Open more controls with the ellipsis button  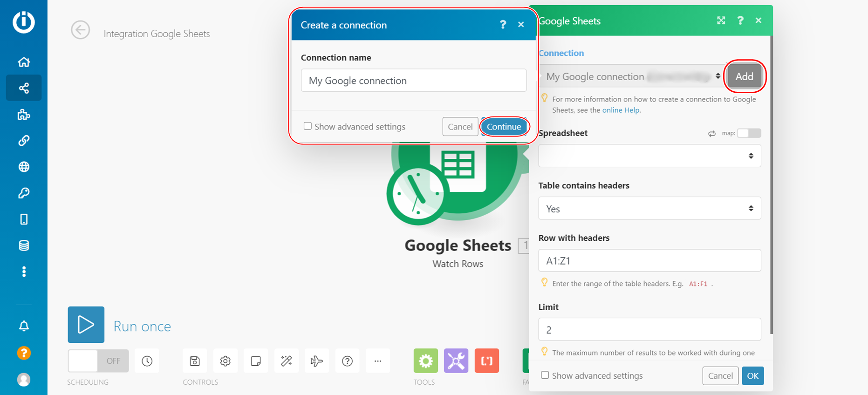378,361
